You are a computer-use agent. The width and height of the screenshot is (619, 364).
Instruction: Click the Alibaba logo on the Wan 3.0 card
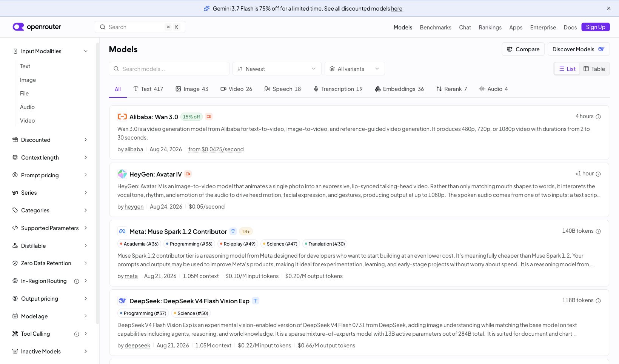tap(122, 117)
